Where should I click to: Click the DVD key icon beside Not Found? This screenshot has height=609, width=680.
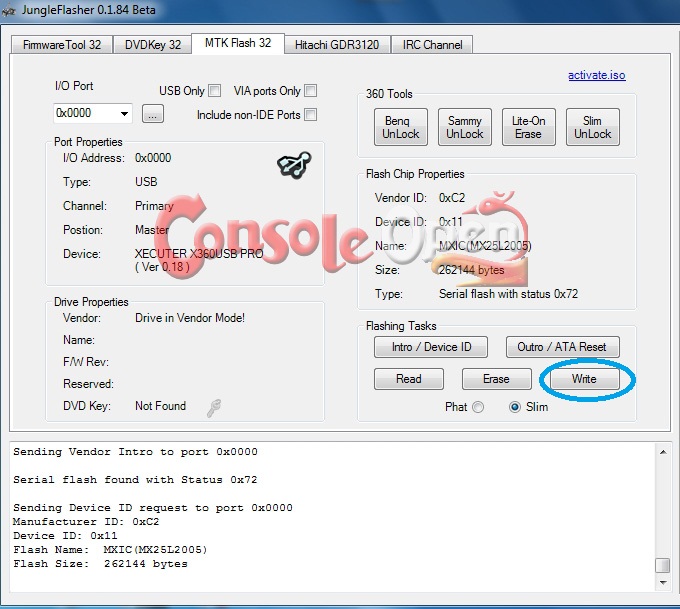pos(214,408)
